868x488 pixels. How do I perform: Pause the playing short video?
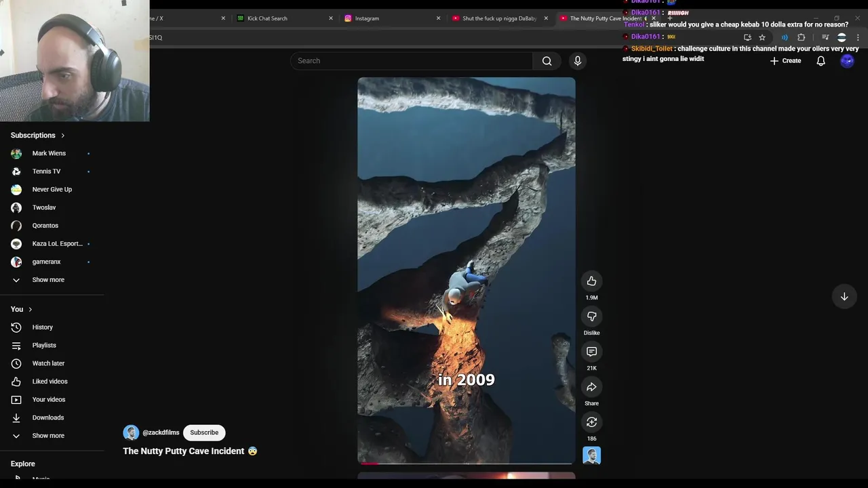coord(466,270)
